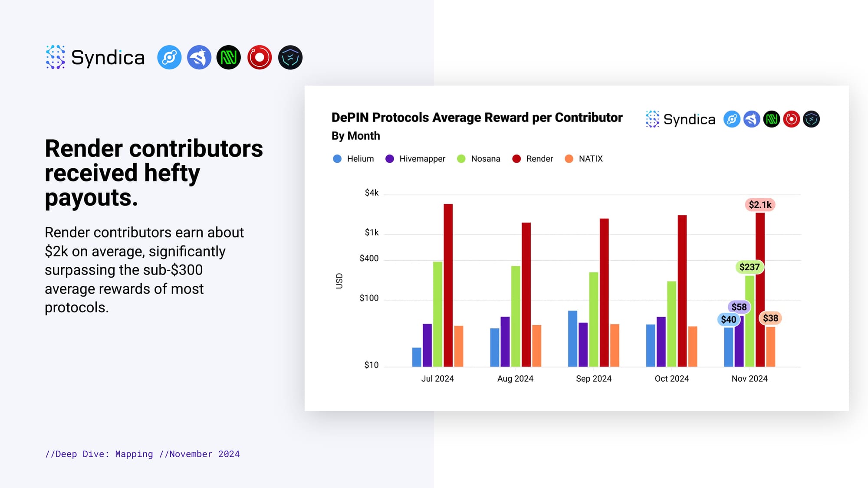
Task: Click the Render legend color dot
Action: pos(516,159)
